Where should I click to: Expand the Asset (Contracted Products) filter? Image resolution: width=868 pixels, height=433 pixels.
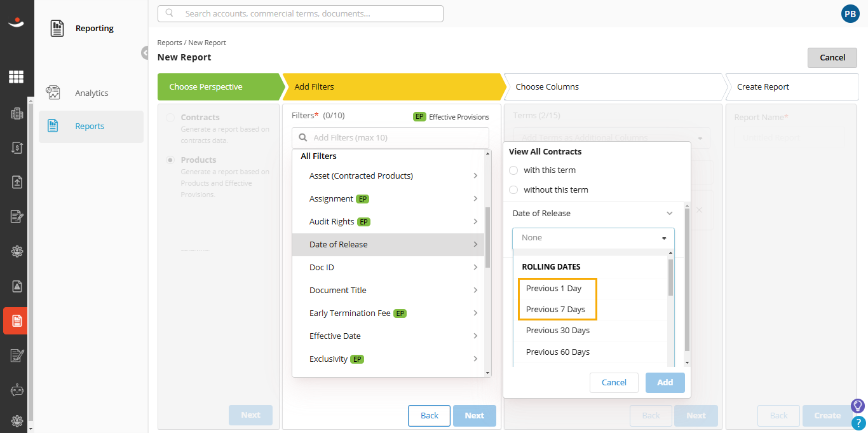pyautogui.click(x=388, y=176)
